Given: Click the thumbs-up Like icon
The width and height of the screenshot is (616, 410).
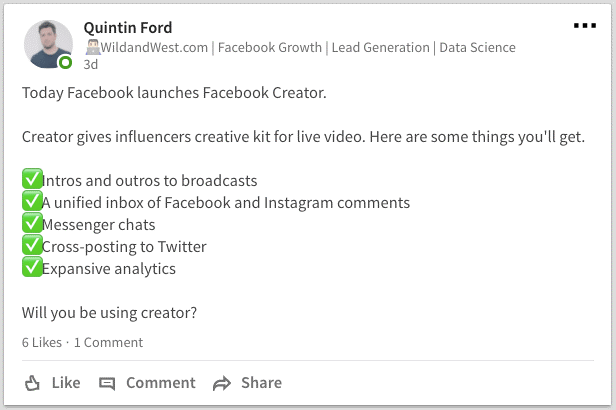Looking at the screenshot, I should coord(32,383).
